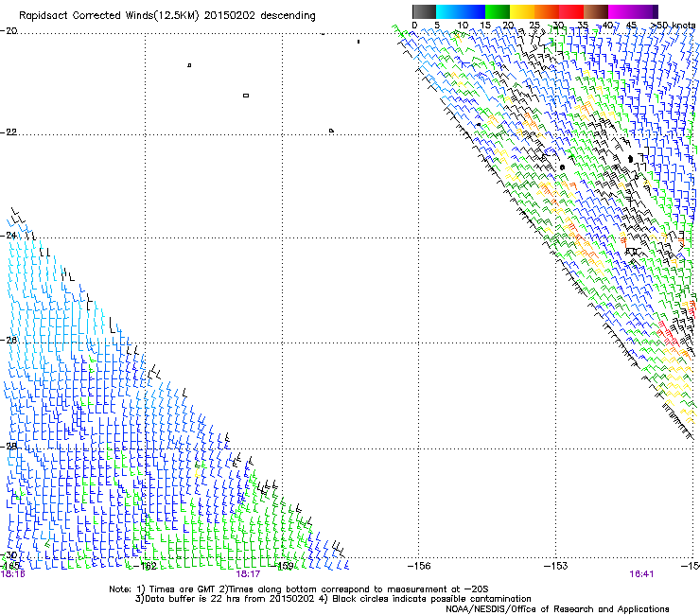Click the orange 25-30 knots color segment

tap(547, 11)
